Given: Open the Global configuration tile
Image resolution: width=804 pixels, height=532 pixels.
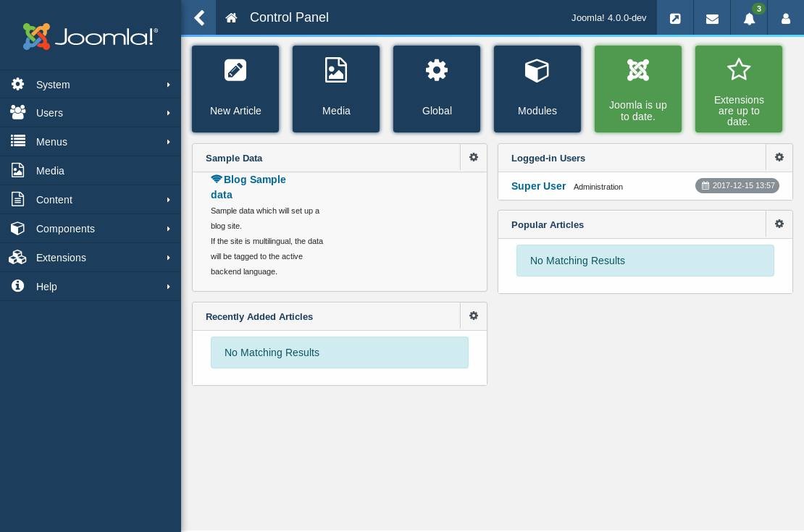Looking at the screenshot, I should click(x=437, y=88).
